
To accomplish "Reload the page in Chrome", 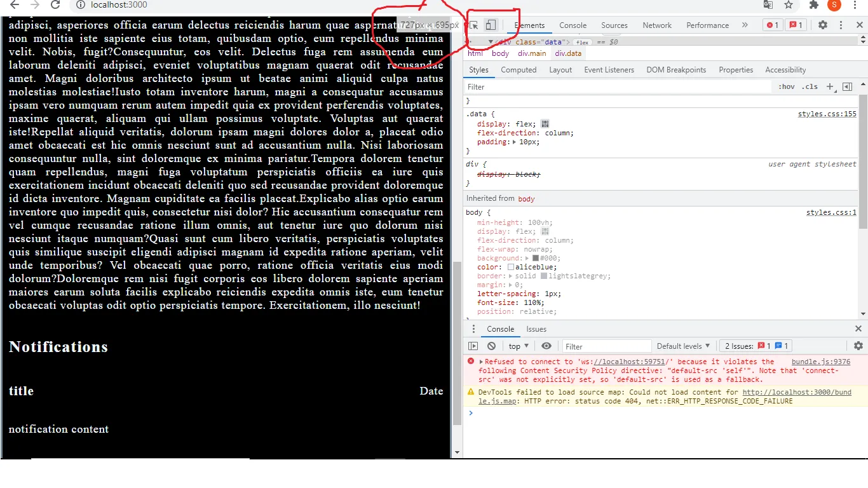I will tap(55, 5).
